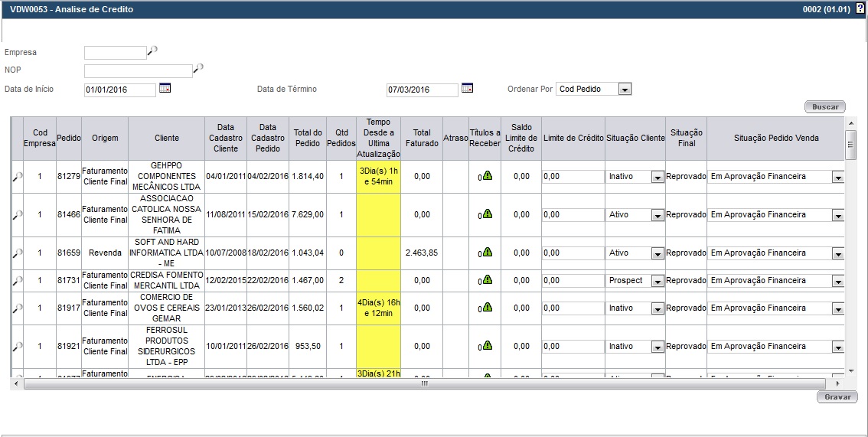Open the Data de Início calendar picker
Screen dimensions: 868x437
165,88
